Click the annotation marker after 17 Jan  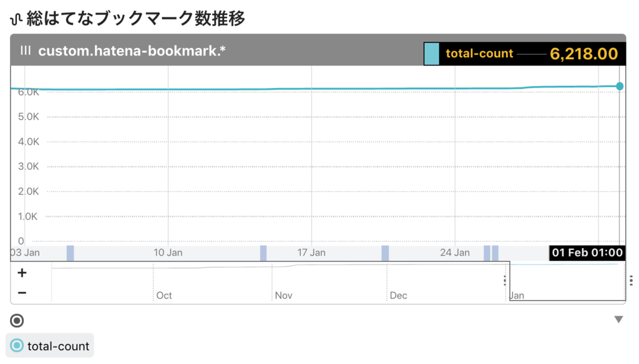pyautogui.click(x=385, y=253)
